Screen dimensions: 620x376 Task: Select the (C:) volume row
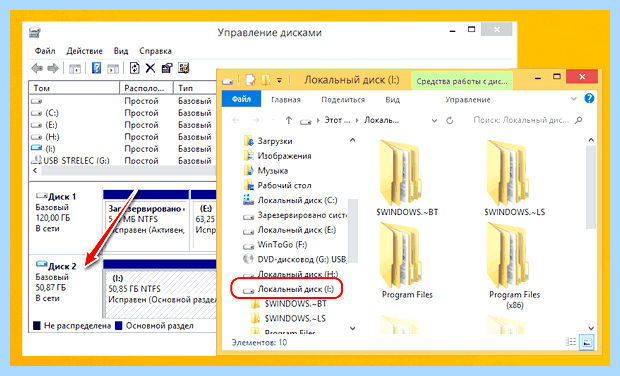tap(123, 113)
